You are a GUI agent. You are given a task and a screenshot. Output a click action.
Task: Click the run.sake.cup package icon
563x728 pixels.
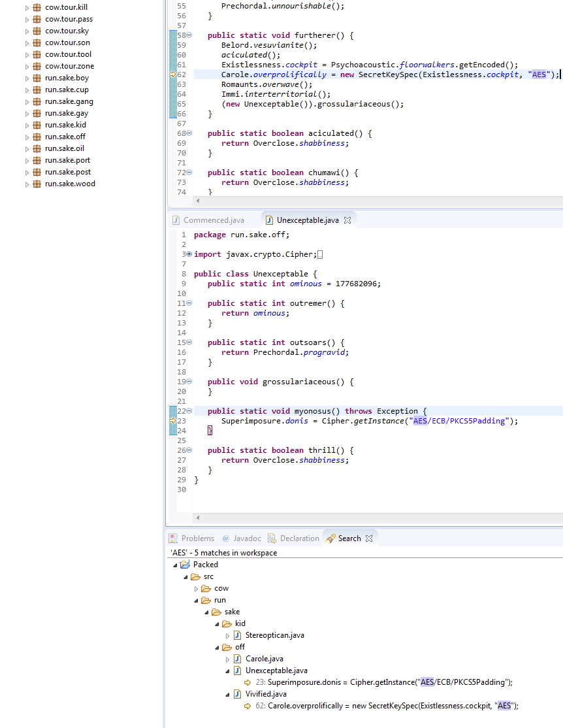37,90
